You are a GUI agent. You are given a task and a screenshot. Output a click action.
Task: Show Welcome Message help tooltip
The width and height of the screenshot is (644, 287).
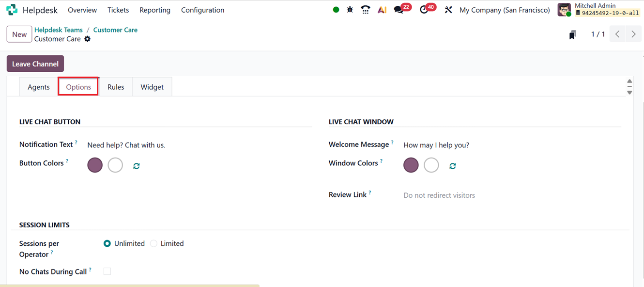click(x=392, y=143)
